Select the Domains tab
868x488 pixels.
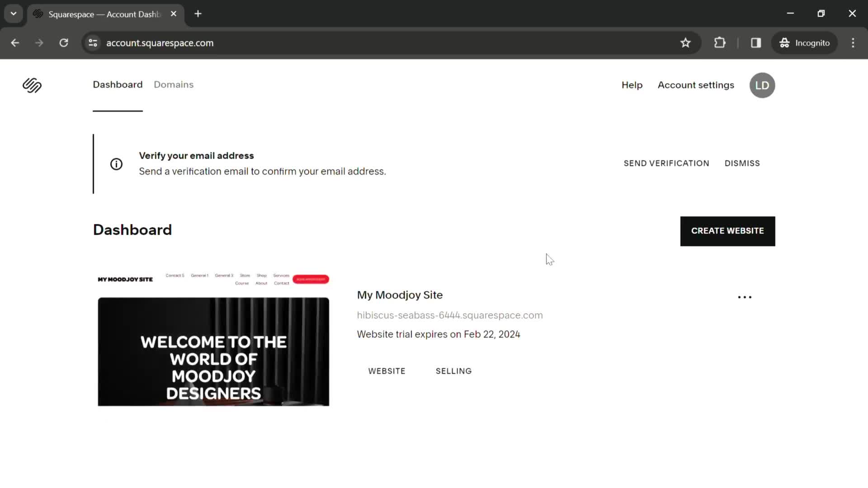pyautogui.click(x=174, y=84)
